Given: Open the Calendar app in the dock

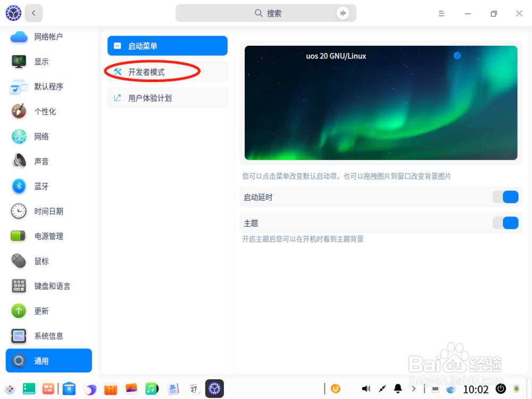Looking at the screenshot, I should click(194, 389).
